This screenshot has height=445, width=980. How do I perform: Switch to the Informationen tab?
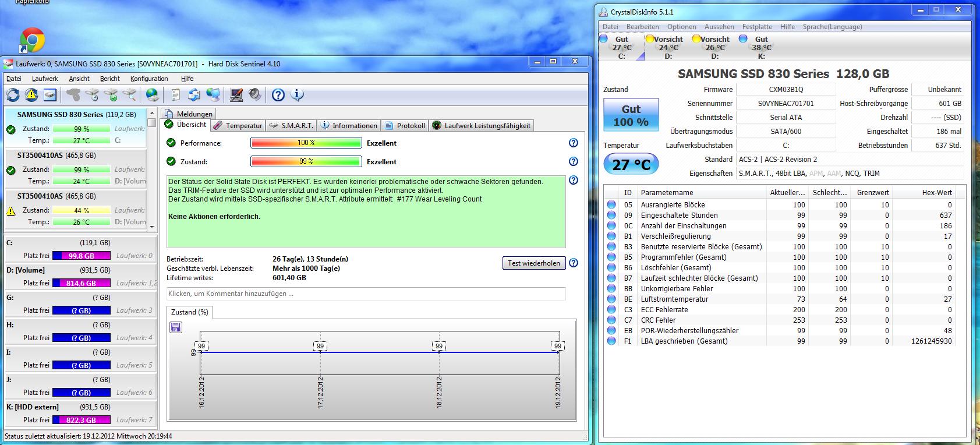[349, 125]
